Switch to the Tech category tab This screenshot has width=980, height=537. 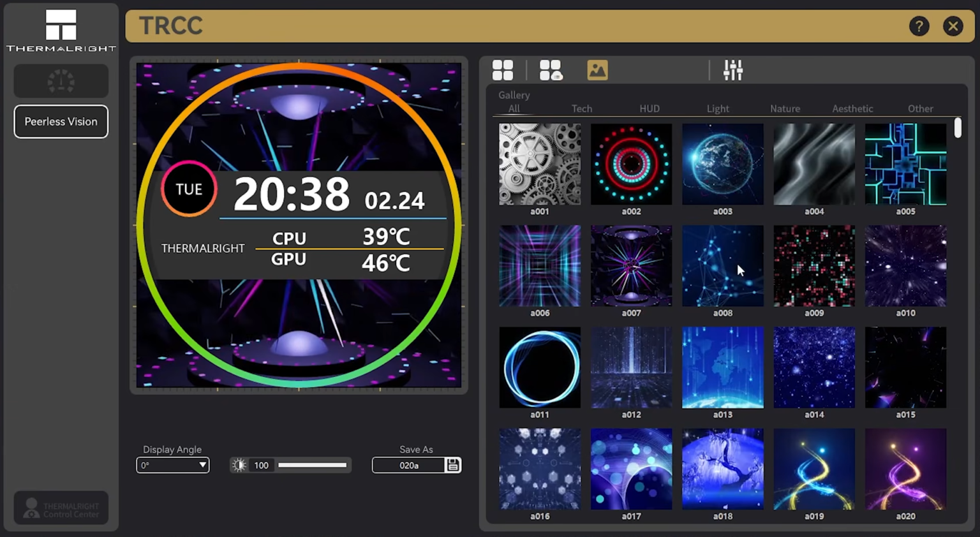(x=581, y=108)
